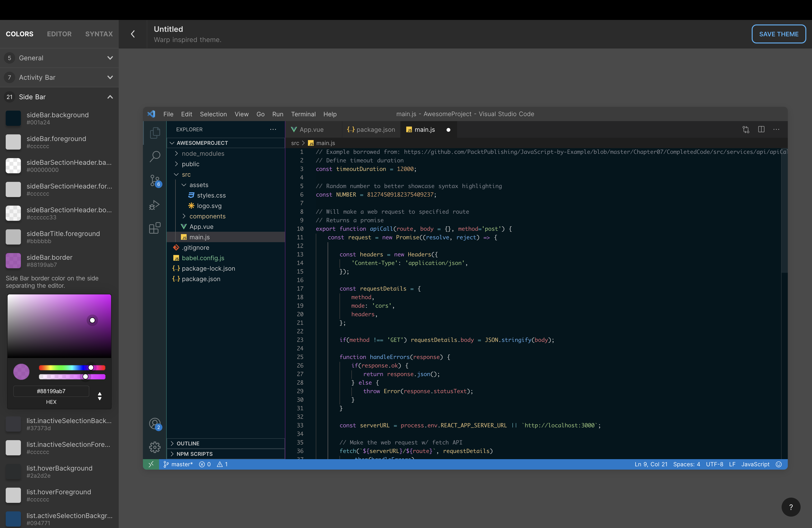Open the Accounts icon in activity bar

(x=155, y=424)
